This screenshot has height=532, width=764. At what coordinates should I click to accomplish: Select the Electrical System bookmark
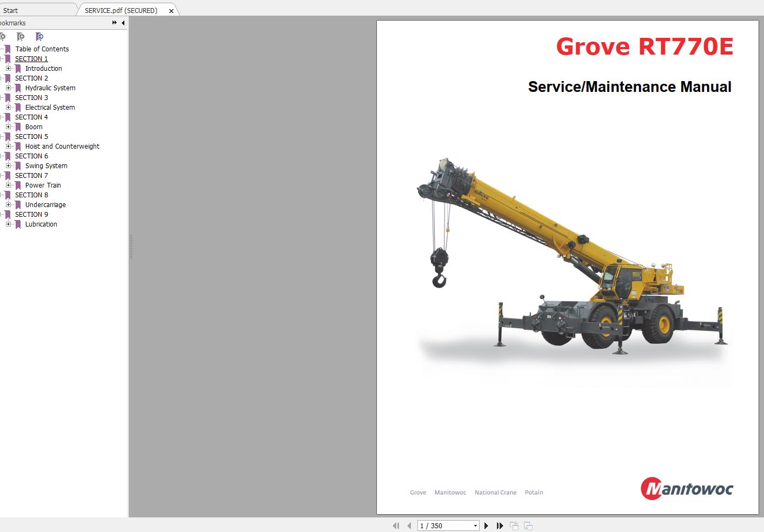[50, 108]
